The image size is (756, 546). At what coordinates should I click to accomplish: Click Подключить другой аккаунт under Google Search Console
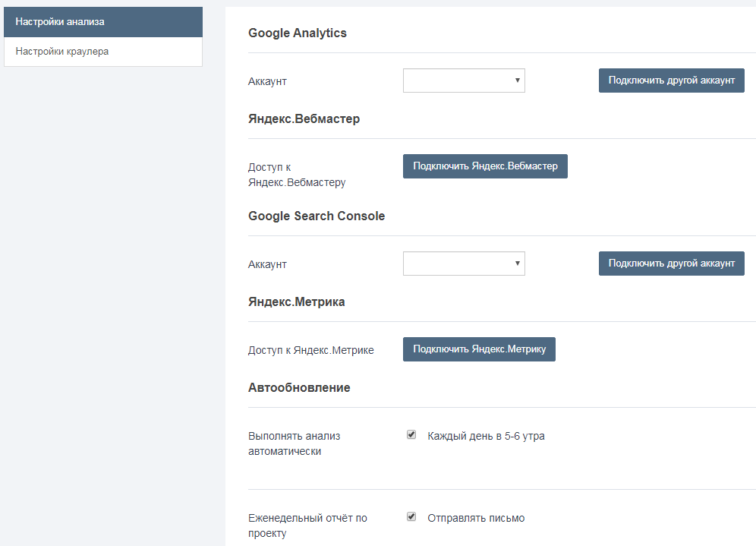672,264
